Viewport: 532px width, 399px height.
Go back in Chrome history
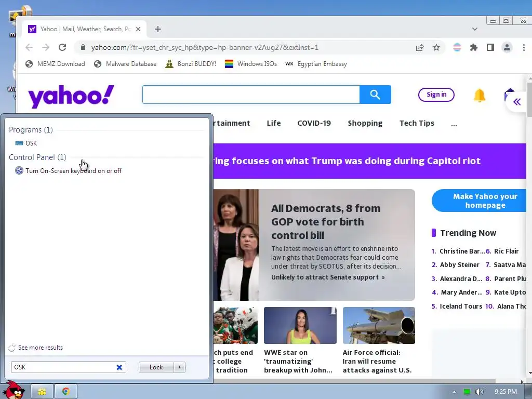pos(30,47)
